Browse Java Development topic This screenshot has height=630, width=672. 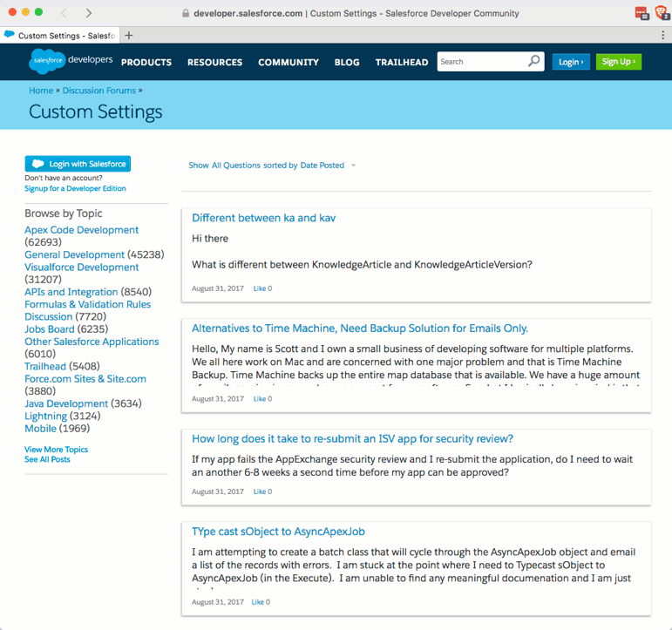[x=66, y=403]
